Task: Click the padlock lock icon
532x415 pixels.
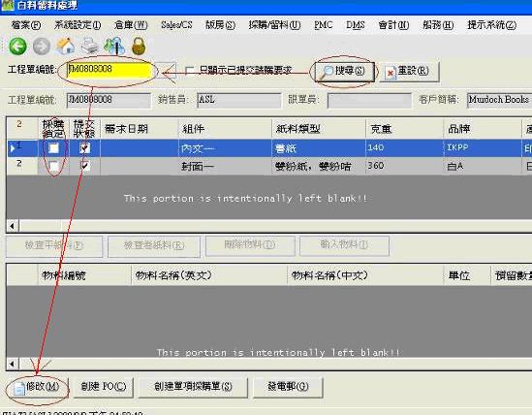Action: click(139, 47)
